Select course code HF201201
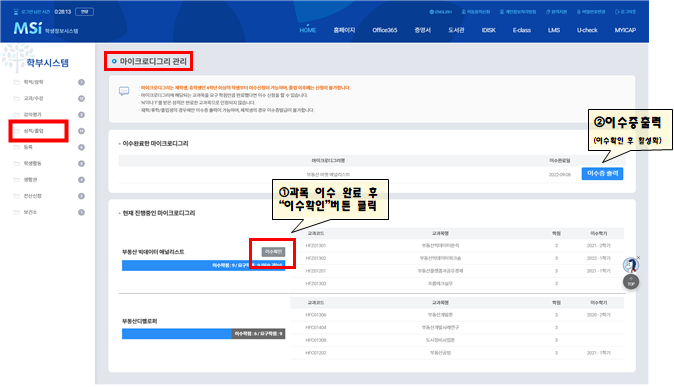This screenshot has height=387, width=674. pyautogui.click(x=316, y=271)
